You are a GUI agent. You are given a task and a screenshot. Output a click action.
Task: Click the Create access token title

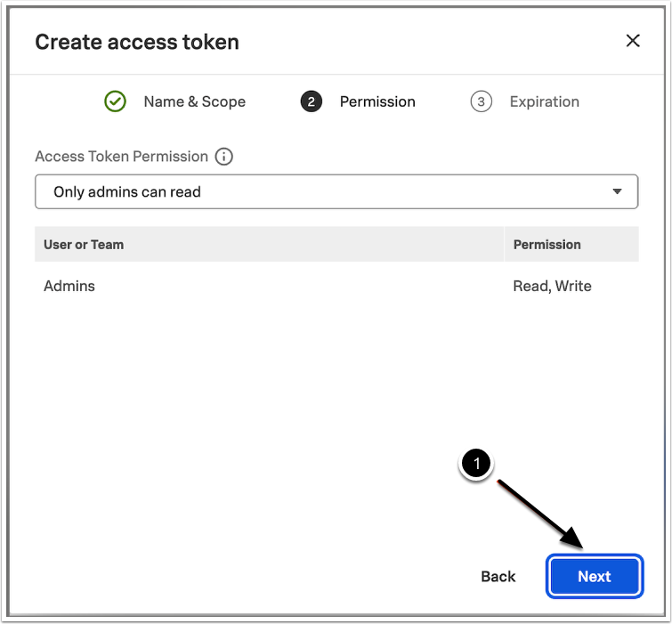click(x=137, y=42)
